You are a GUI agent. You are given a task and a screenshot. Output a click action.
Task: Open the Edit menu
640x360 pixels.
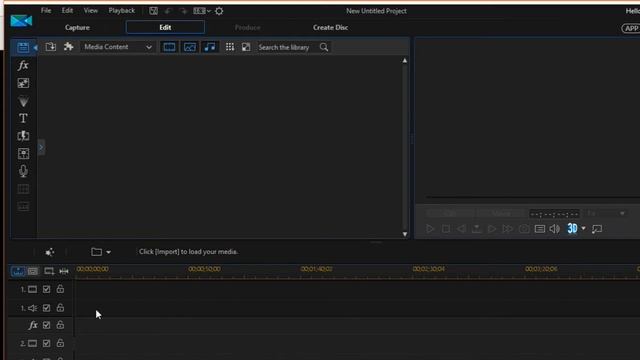[x=67, y=11]
